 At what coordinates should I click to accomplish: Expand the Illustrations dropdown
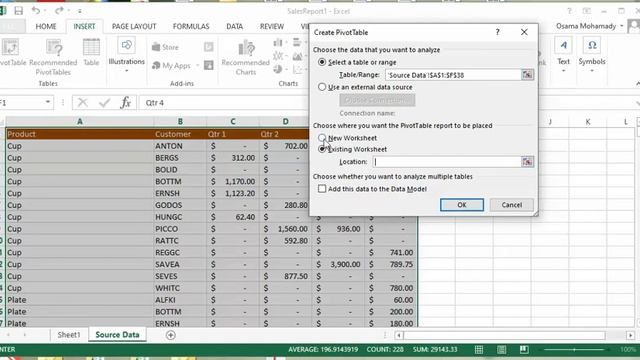(x=127, y=71)
